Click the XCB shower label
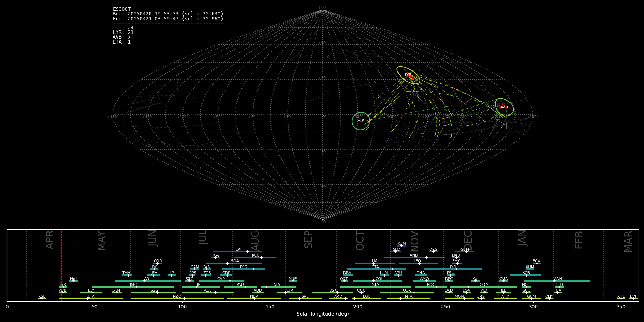644x322 pixels. [x=526, y=273]
